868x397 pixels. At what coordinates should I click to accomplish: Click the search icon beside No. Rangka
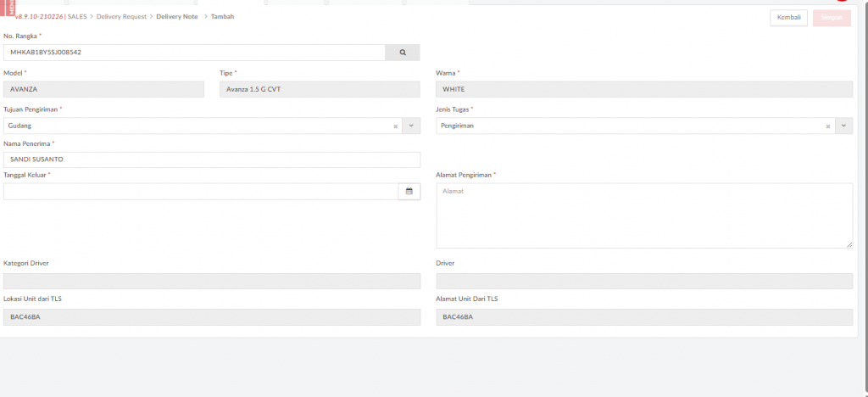[x=403, y=53]
